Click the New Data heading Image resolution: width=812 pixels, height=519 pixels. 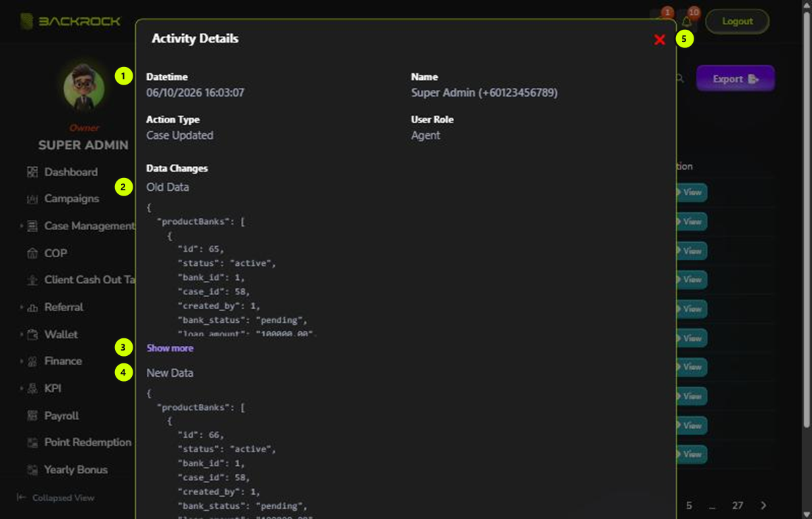pos(170,373)
